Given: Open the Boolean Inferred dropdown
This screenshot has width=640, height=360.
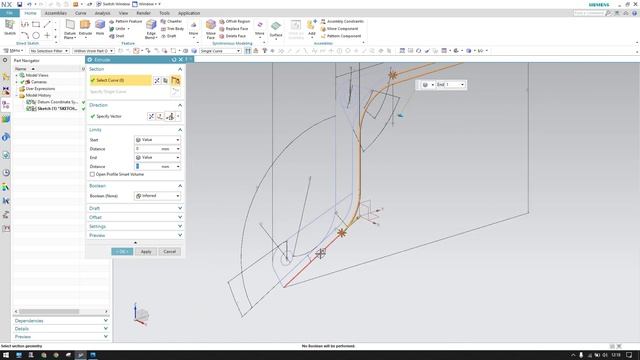Looking at the screenshot, I should coord(158,196).
